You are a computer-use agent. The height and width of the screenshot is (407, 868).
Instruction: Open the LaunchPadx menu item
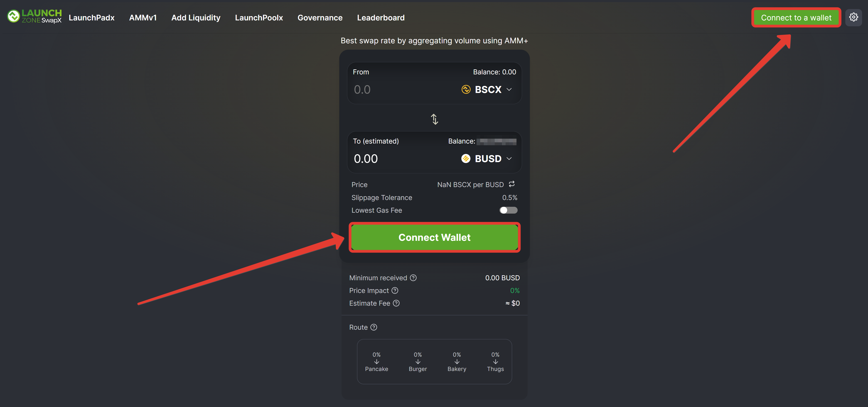click(x=91, y=18)
